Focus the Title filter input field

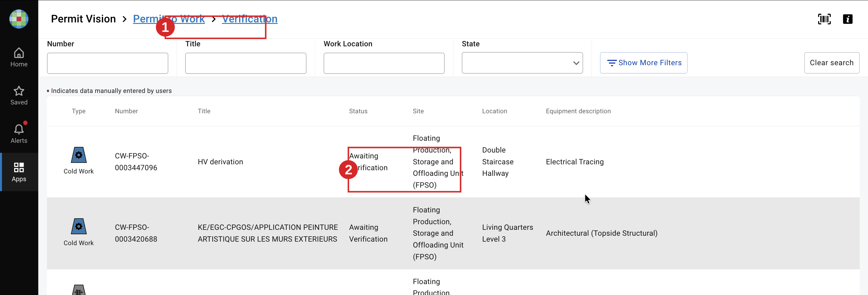click(246, 63)
